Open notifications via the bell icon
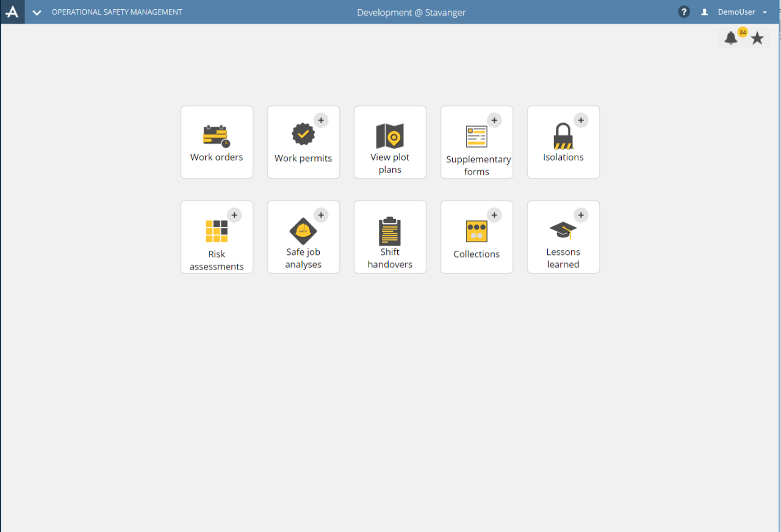 (x=731, y=38)
